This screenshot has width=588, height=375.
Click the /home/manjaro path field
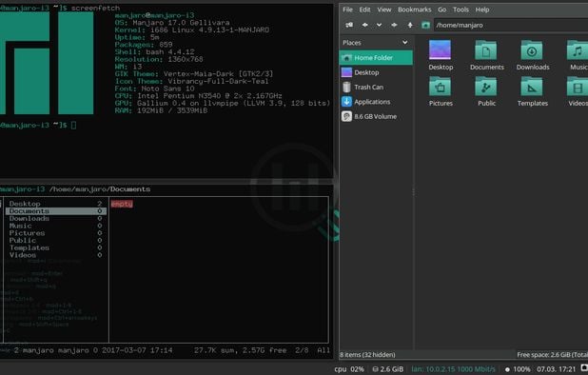511,25
